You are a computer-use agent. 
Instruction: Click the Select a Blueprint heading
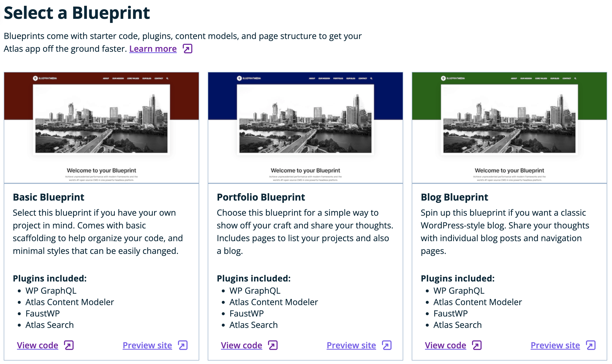point(77,13)
